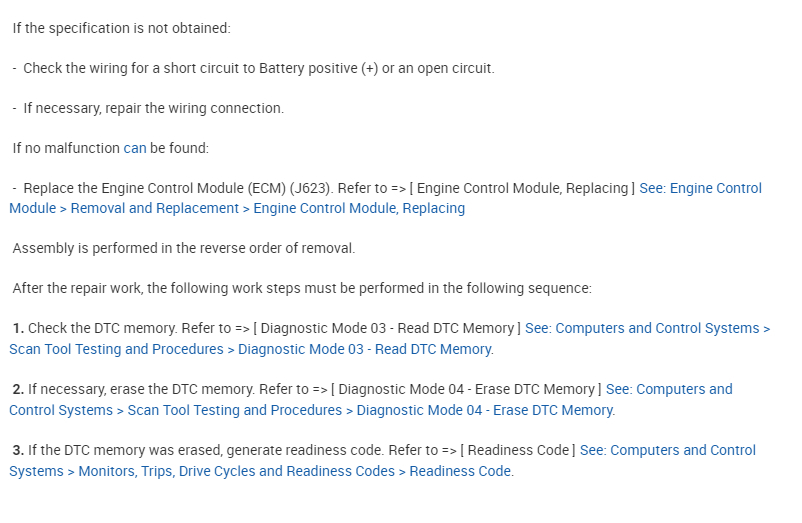Click the "Check the wiring for a short circuit" line
The width and height of the screenshot is (802, 523).
click(x=258, y=68)
